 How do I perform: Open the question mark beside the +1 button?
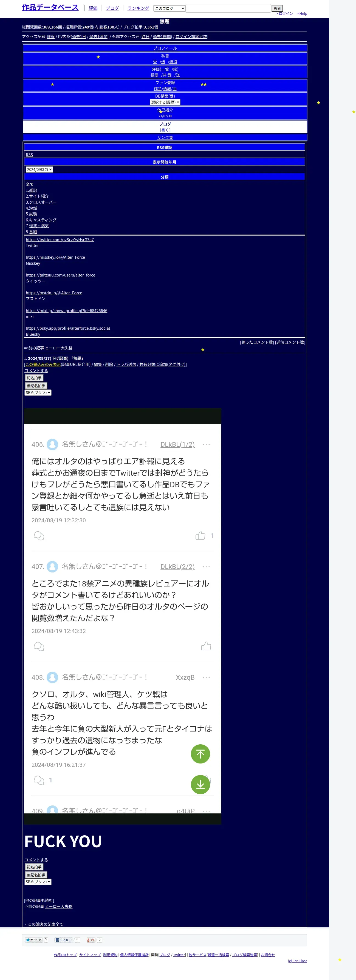[99, 940]
